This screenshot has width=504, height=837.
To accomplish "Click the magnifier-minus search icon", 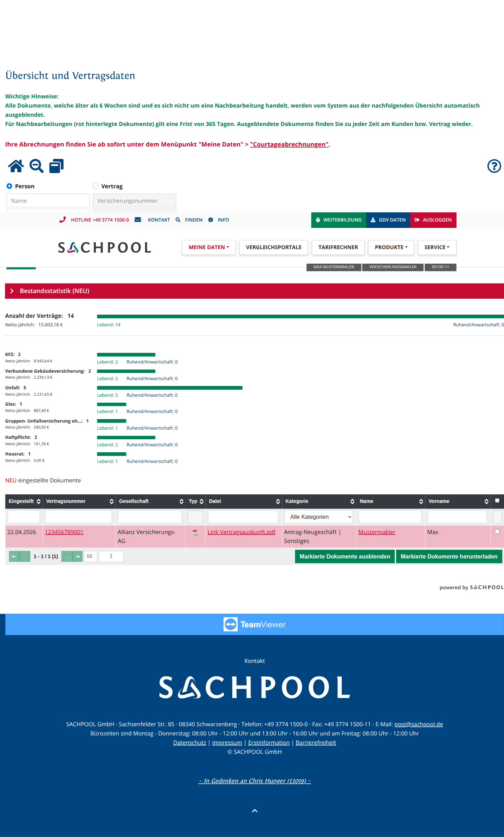I will 36,166.
